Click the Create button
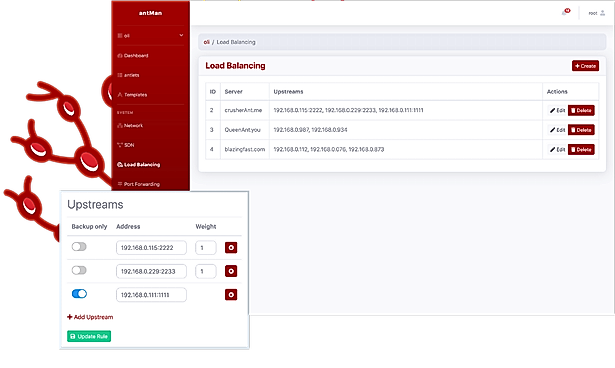 point(585,66)
